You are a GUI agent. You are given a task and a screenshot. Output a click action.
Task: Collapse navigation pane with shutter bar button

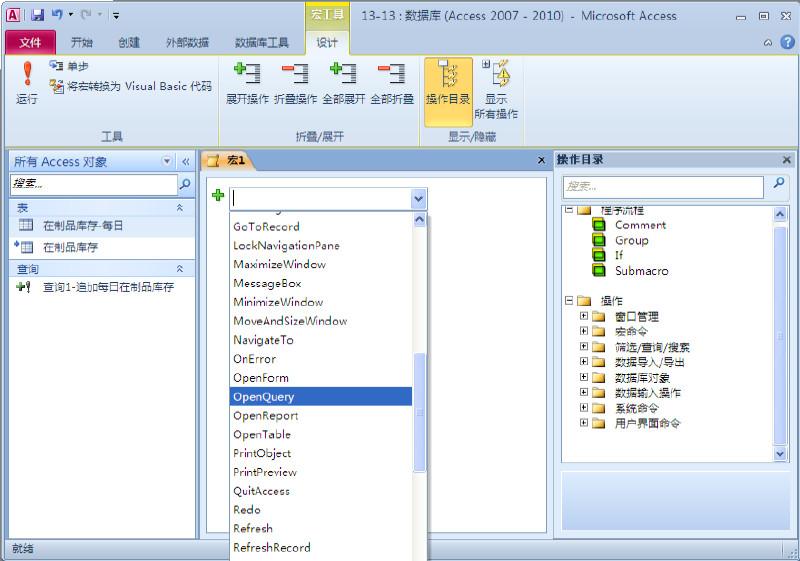186,162
